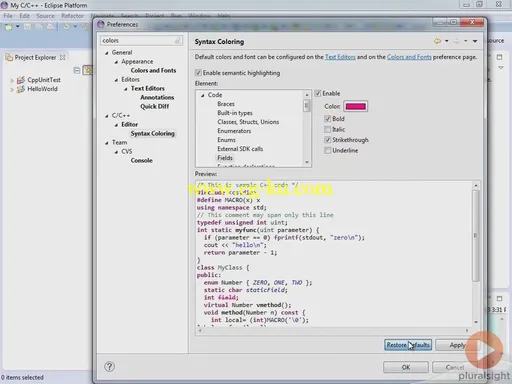Image resolution: width=512 pixels, height=384 pixels.
Task: Collapse the General tree node
Action: pos(107,53)
